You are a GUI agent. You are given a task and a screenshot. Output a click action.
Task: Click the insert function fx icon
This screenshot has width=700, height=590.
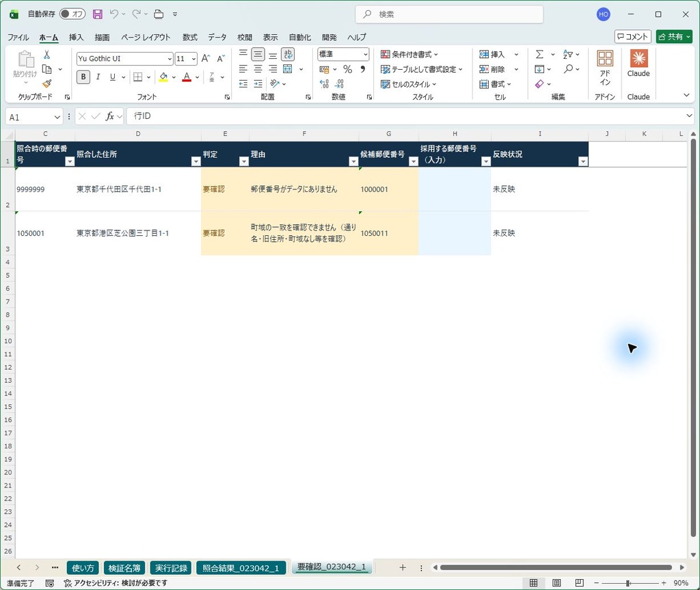(109, 117)
